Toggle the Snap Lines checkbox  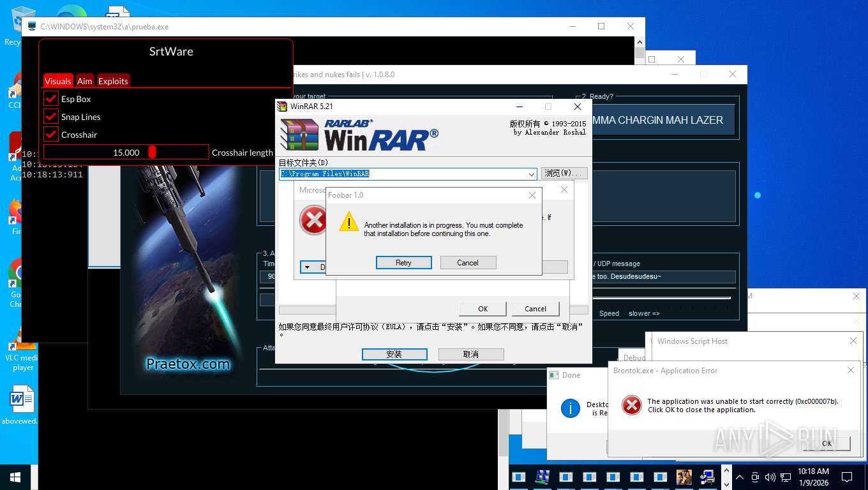[x=51, y=117]
